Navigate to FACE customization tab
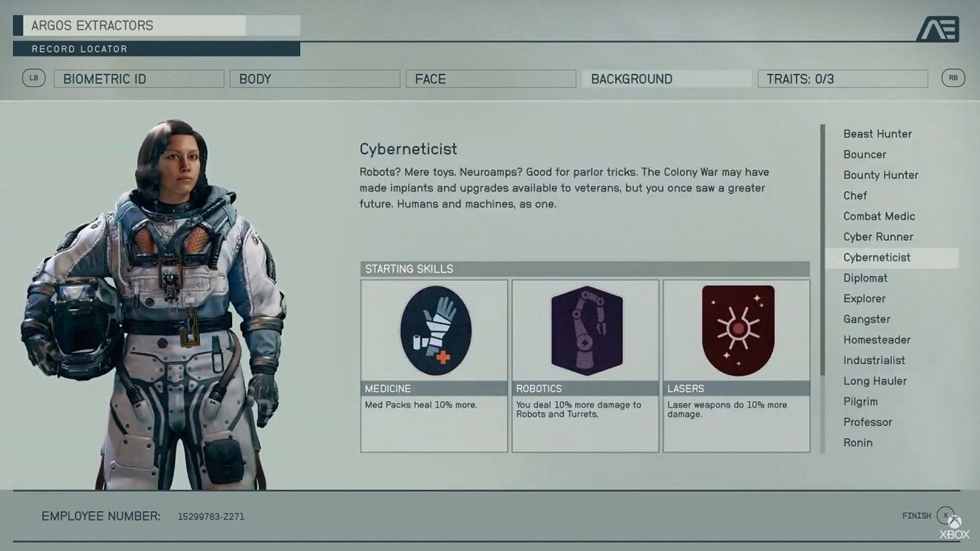Screen dimensions: 980x551 pos(490,79)
